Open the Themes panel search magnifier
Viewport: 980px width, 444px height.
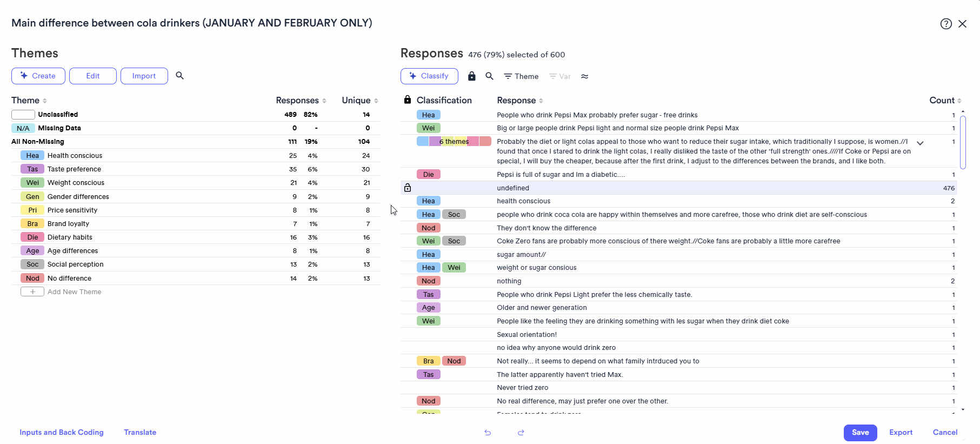click(x=179, y=76)
